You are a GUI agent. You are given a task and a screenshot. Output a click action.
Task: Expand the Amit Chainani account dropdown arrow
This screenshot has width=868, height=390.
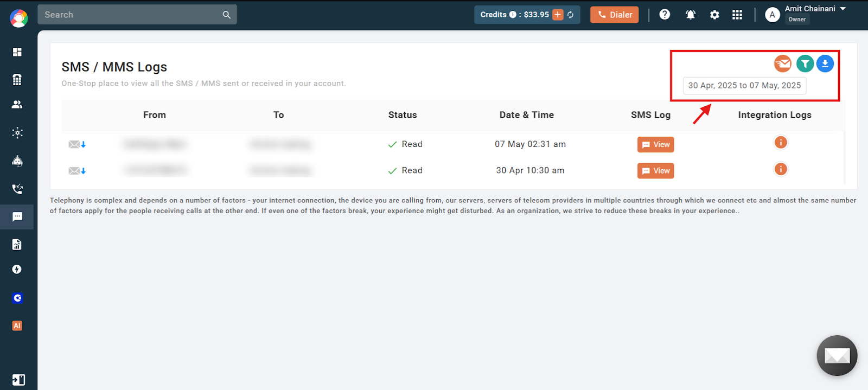[843, 9]
